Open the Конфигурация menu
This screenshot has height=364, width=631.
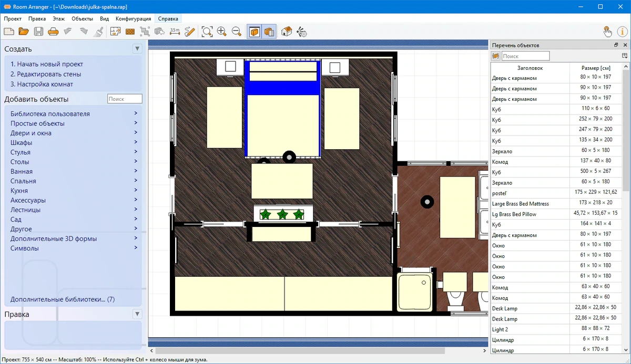coord(133,18)
